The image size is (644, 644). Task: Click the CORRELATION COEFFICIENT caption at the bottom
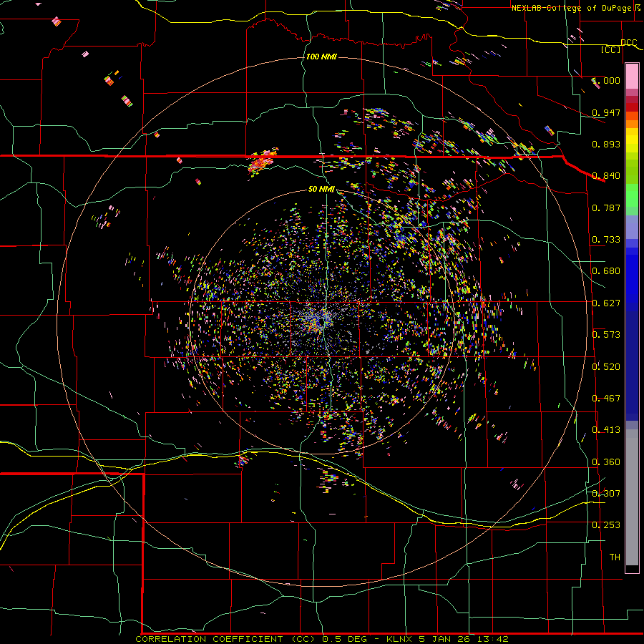click(322, 639)
